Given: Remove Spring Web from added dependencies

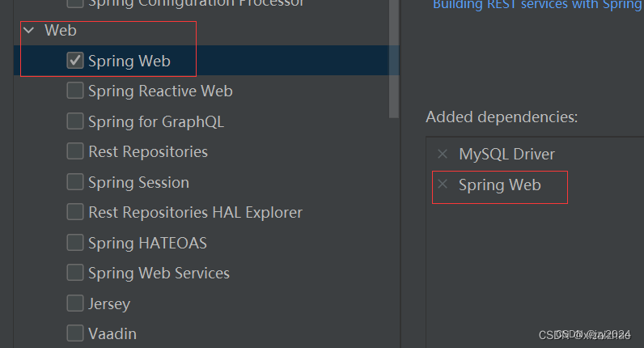Looking at the screenshot, I should tap(443, 184).
